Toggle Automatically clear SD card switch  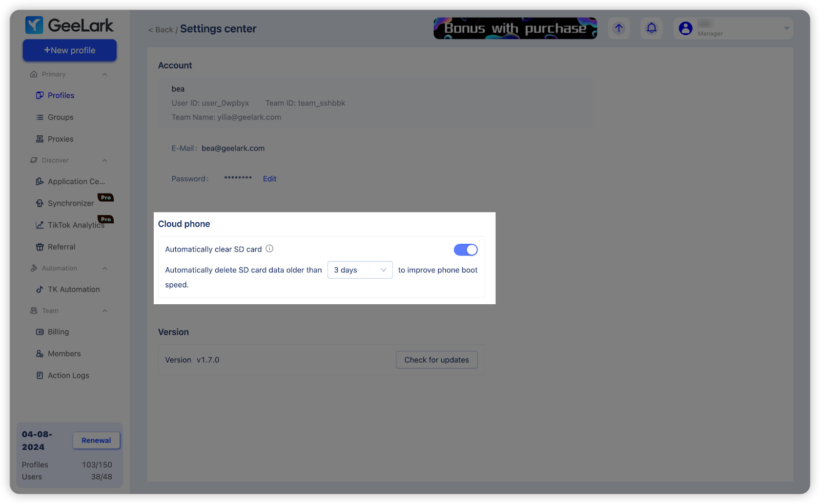(x=465, y=249)
